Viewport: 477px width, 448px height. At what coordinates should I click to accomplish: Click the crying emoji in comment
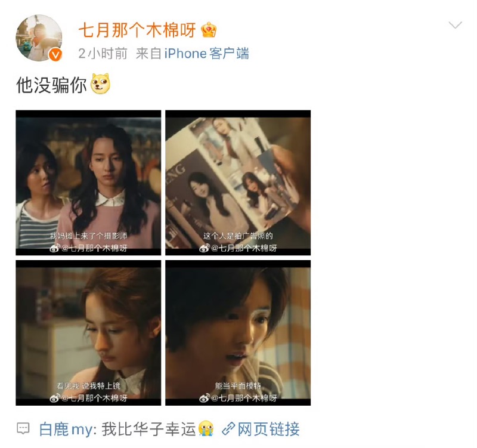pos(206,428)
